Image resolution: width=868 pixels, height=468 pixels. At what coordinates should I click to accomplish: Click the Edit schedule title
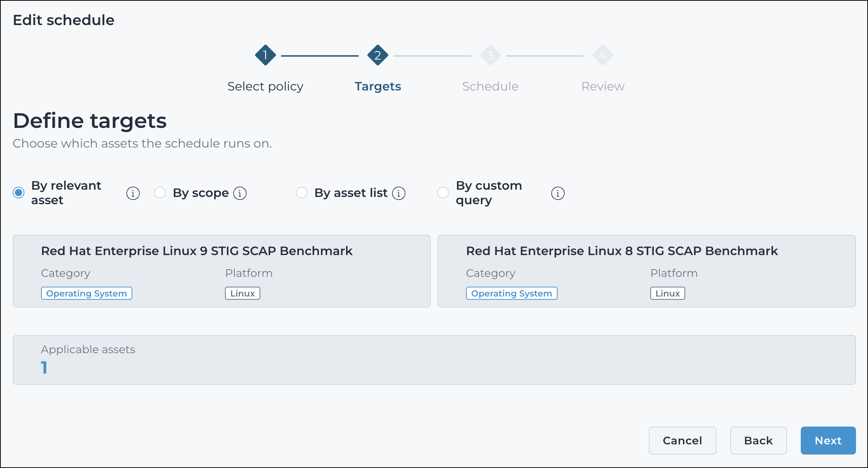click(x=64, y=20)
